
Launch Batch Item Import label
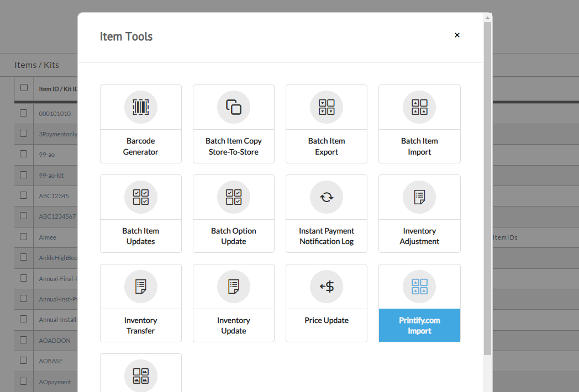pos(419,146)
